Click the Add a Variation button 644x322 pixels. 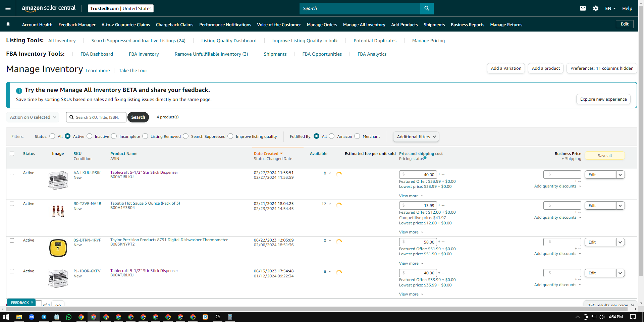pyautogui.click(x=506, y=68)
